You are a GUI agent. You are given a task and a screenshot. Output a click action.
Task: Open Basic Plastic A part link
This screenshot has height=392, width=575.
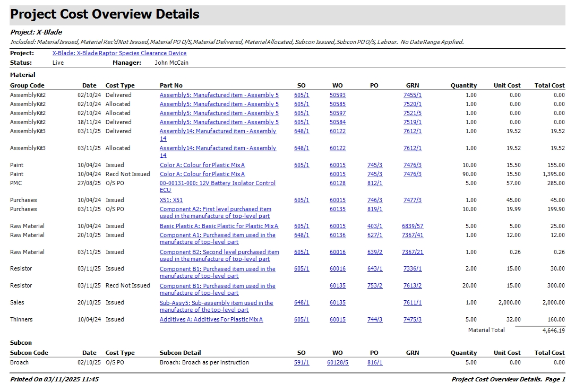point(219,227)
